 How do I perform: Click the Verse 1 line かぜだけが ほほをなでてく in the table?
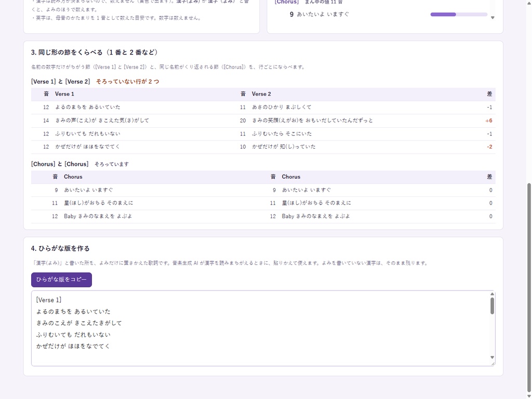(x=87, y=147)
